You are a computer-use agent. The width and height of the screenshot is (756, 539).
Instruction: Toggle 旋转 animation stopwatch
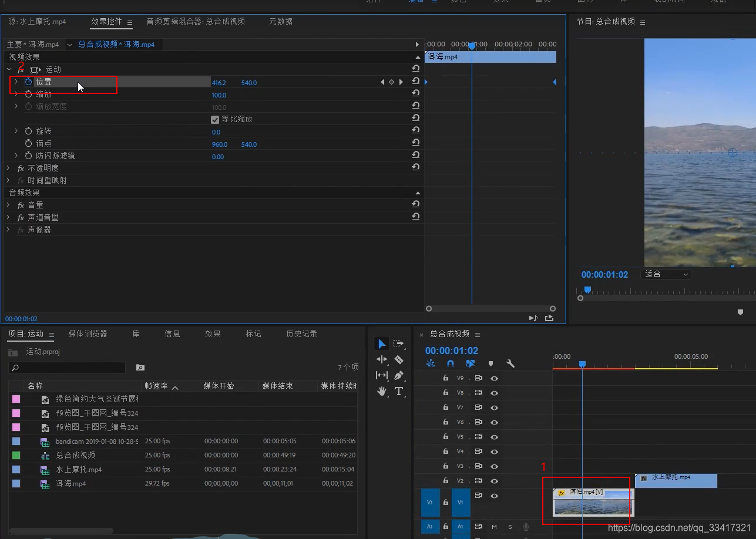point(28,131)
